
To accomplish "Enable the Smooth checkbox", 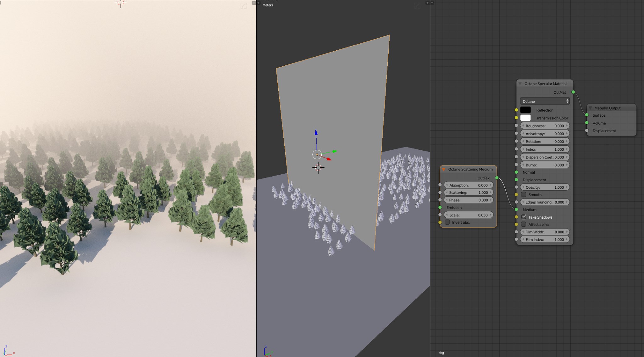I will coord(524,194).
